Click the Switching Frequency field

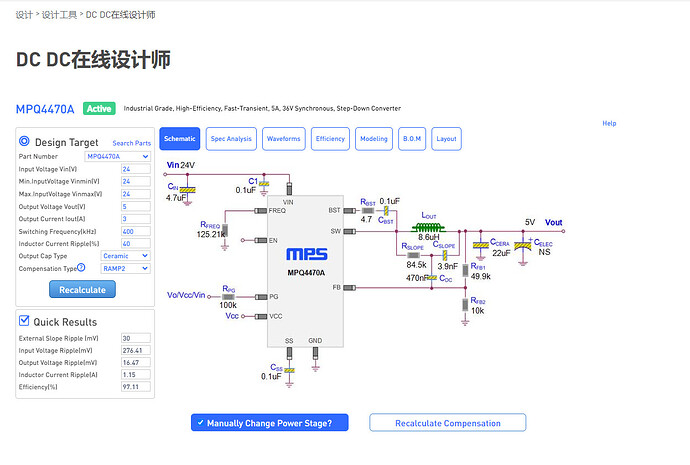pos(136,231)
